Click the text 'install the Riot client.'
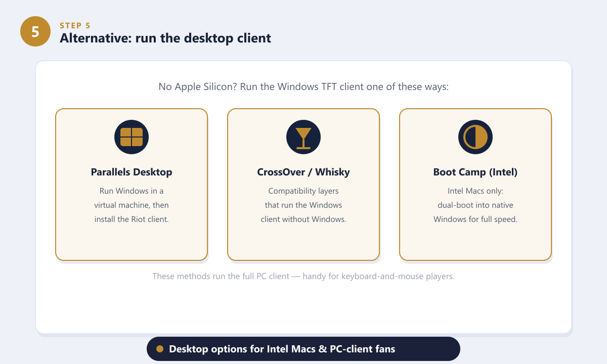Viewport: 607px width, 364px height. tap(132, 219)
